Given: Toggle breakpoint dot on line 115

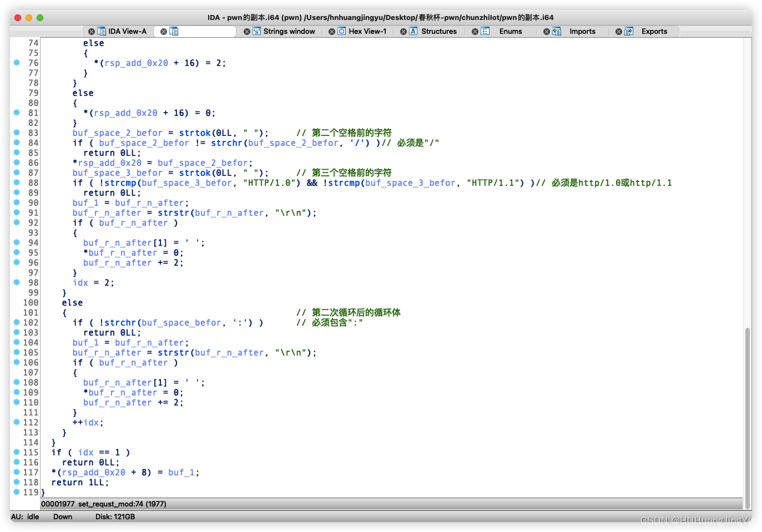Looking at the screenshot, I should [x=17, y=452].
